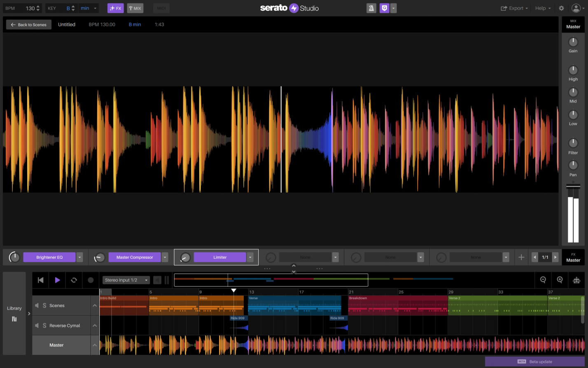This screenshot has width=588, height=368.
Task: Enable the FX toggle in the top bar
Action: click(116, 8)
